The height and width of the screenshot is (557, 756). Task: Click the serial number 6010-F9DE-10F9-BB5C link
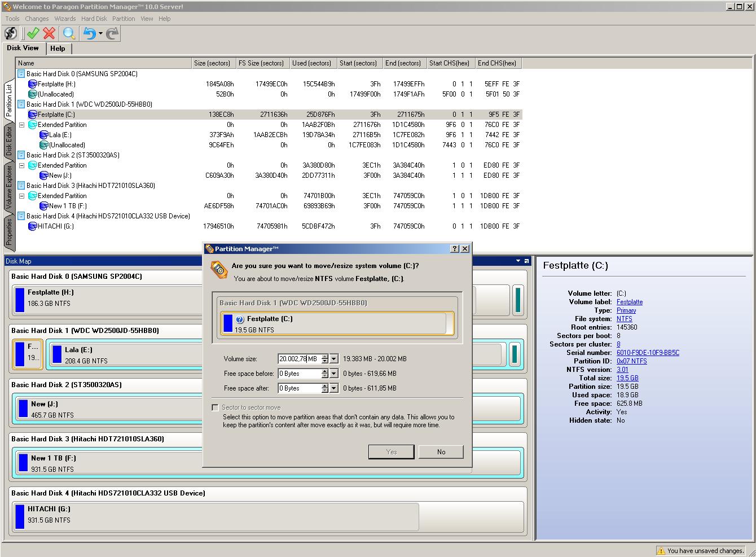(648, 353)
